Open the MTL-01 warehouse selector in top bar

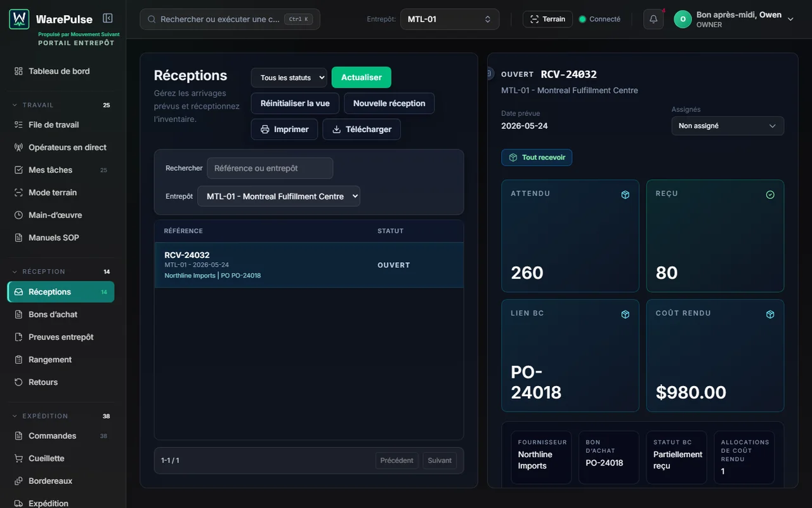450,19
